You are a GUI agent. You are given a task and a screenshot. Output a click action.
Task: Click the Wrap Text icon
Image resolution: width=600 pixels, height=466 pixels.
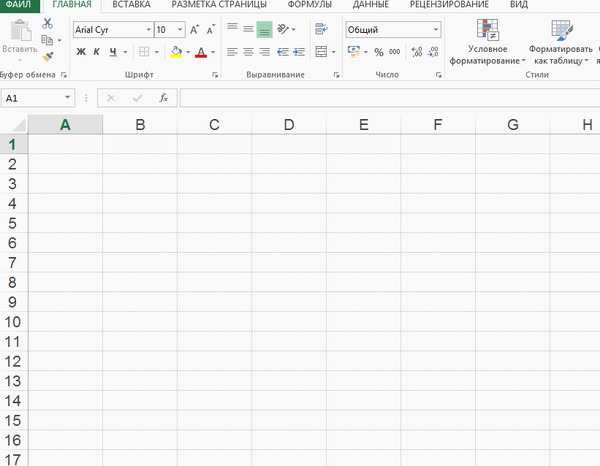[321, 29]
